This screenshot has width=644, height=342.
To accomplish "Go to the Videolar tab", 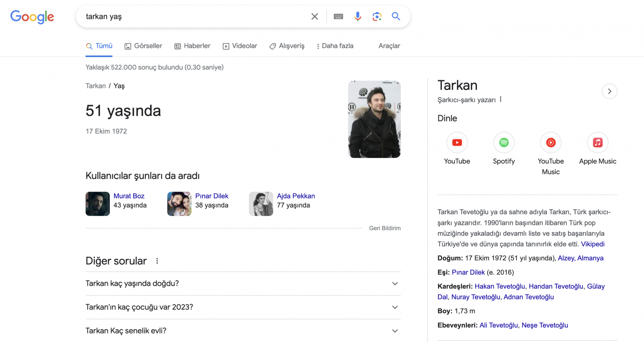I will [240, 46].
